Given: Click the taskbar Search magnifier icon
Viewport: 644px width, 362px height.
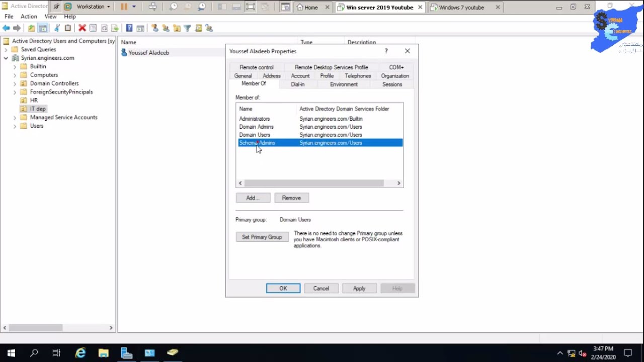Looking at the screenshot, I should click(x=34, y=353).
